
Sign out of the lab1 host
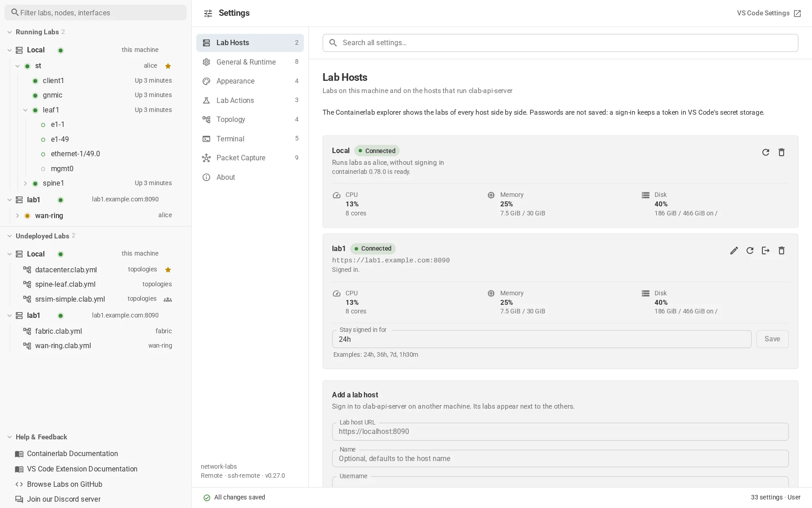coord(766,251)
